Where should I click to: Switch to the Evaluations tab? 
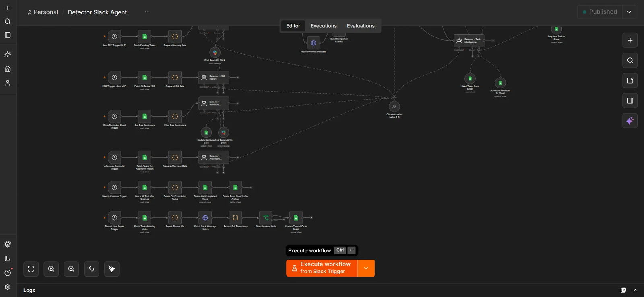[361, 26]
